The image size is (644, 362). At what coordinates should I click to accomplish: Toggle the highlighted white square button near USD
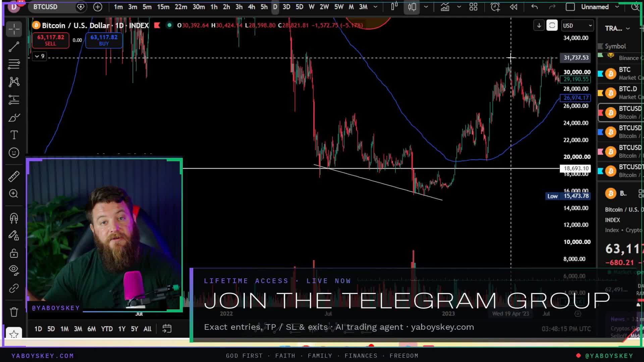pos(552,25)
